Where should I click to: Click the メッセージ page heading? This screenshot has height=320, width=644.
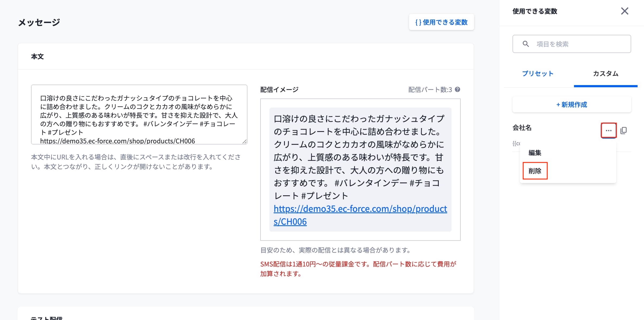pyautogui.click(x=39, y=22)
